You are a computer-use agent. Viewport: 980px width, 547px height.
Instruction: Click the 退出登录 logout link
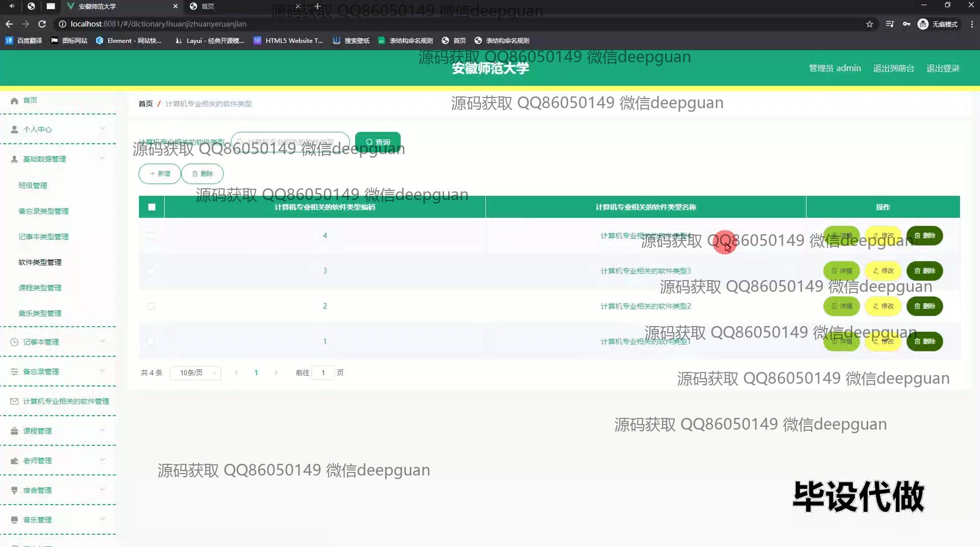click(x=943, y=68)
